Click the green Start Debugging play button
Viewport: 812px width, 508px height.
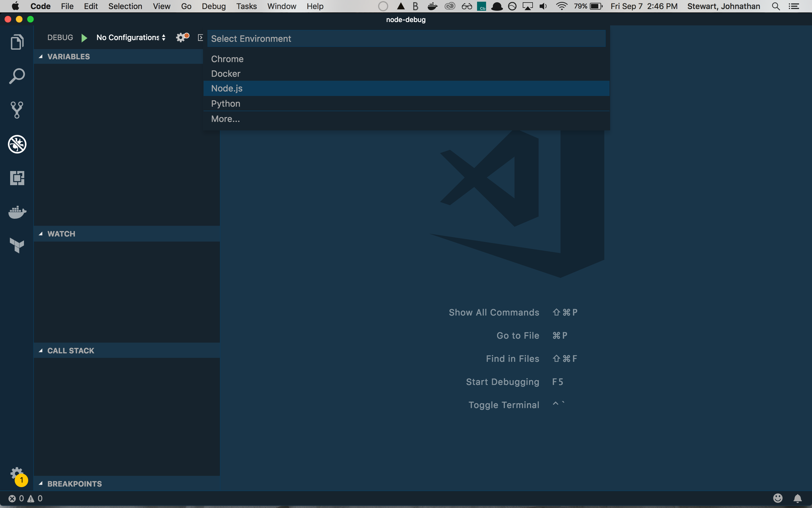(84, 38)
